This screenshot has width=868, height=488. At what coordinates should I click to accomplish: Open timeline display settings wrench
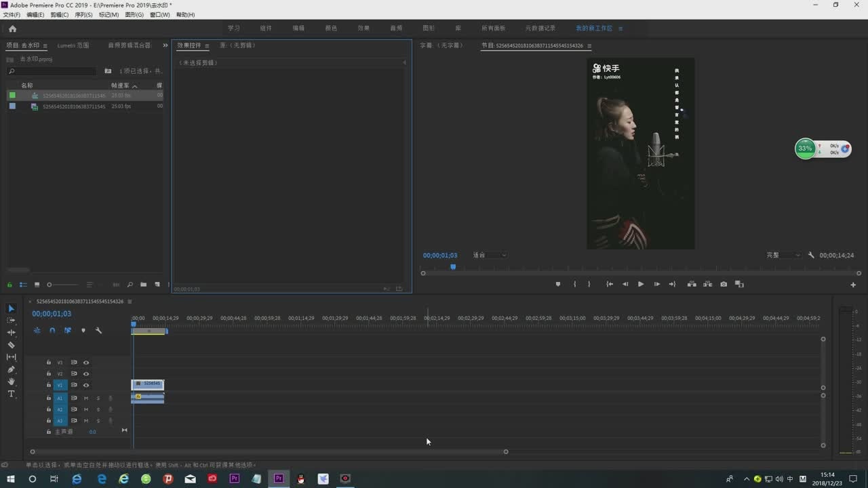[98, 330]
